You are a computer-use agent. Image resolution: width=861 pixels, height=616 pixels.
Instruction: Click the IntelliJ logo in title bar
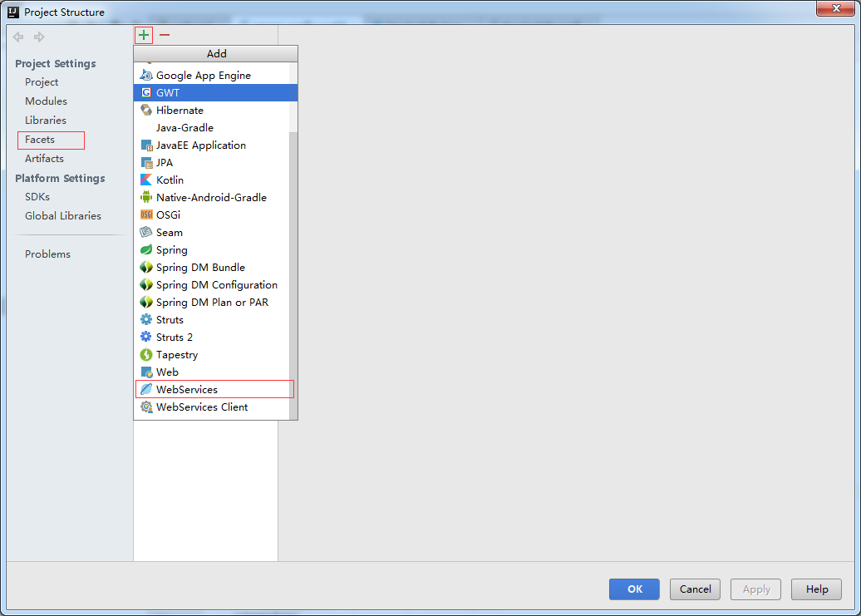tap(13, 12)
